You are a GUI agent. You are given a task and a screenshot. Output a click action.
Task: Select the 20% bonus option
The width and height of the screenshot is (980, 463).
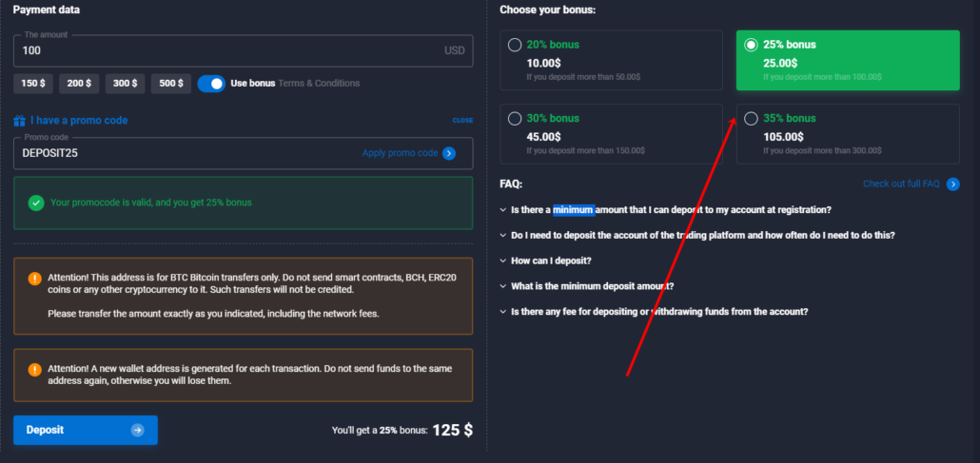[x=515, y=45]
